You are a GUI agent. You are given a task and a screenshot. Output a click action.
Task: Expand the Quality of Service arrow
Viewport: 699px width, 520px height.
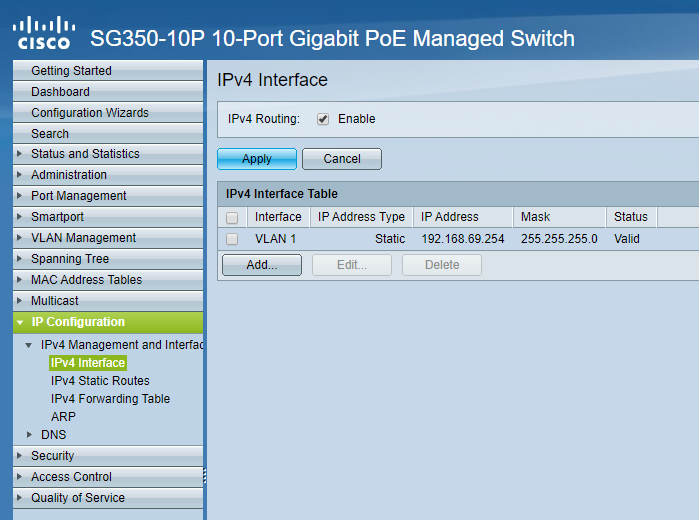(19, 497)
